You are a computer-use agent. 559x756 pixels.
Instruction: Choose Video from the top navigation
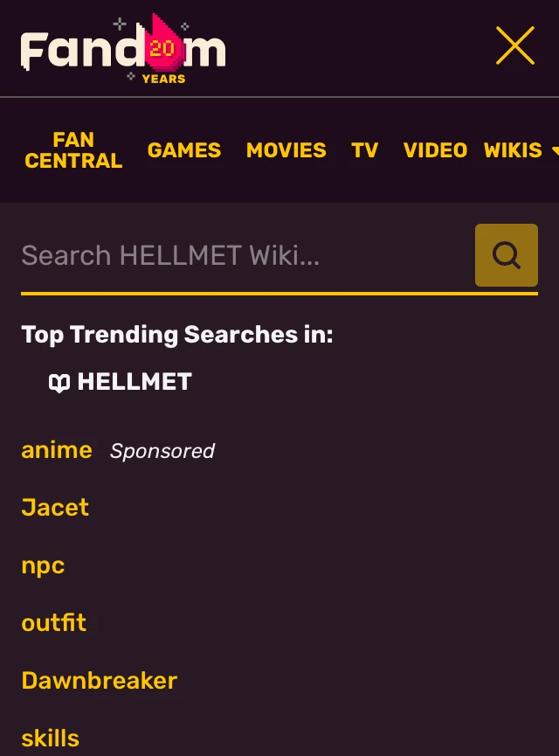[x=435, y=150]
